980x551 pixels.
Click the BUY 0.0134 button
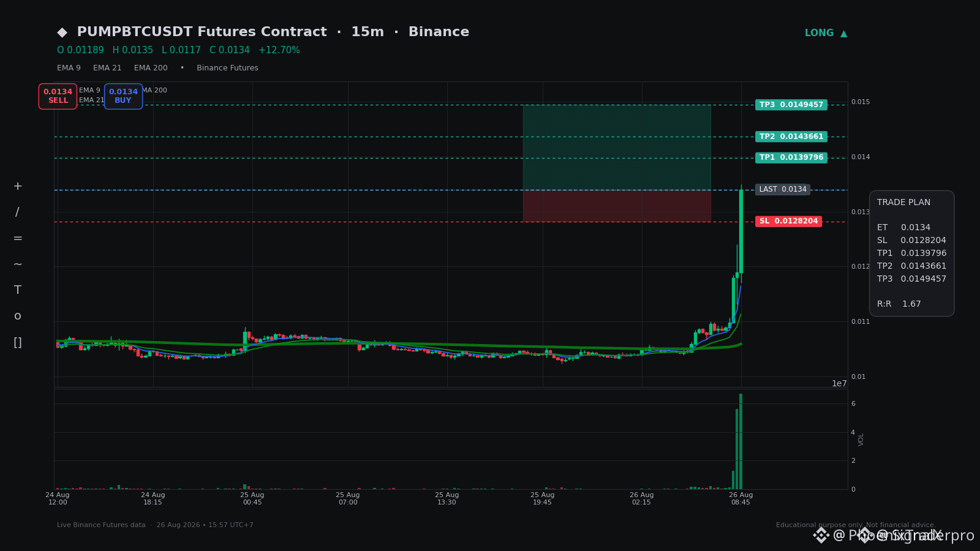tap(123, 96)
